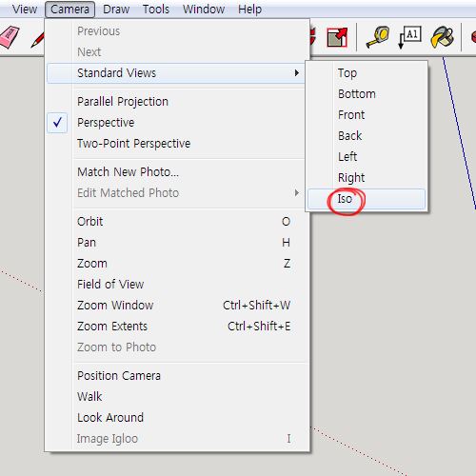Image resolution: width=476 pixels, height=476 pixels.
Task: Enable Two-Point Perspective mode
Action: [x=176, y=144]
